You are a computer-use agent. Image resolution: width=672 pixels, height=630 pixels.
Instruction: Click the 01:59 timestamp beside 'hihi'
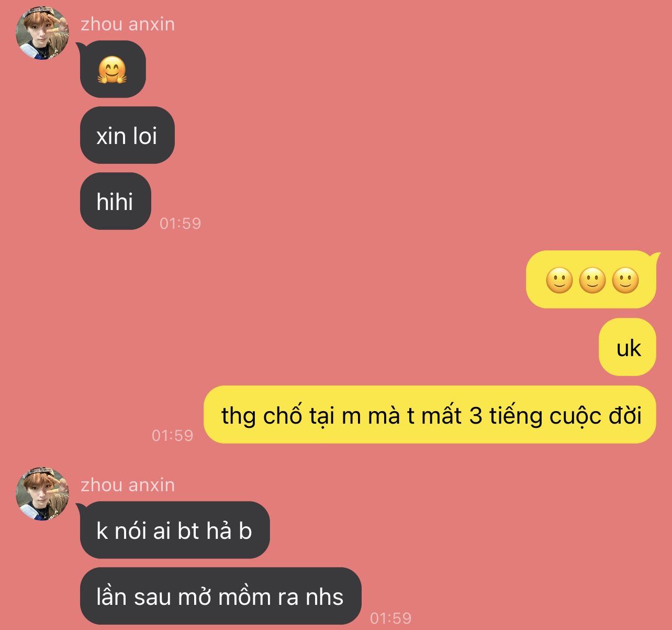coord(181,224)
